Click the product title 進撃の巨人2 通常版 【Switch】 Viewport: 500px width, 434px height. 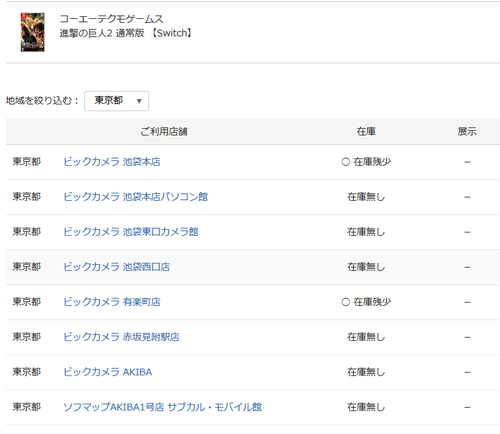pos(126,33)
